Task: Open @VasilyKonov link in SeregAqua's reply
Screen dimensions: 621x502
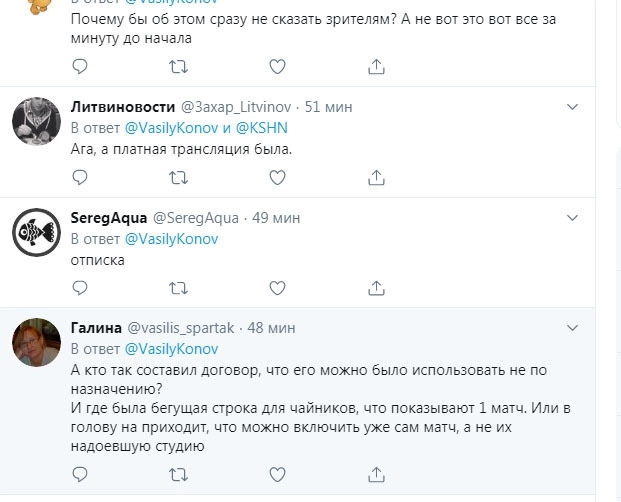Action: [x=171, y=238]
